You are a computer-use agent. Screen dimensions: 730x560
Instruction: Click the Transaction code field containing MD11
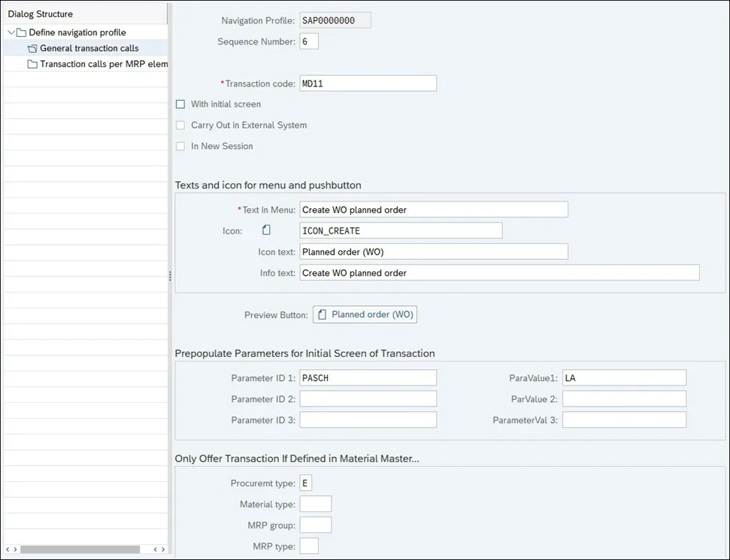click(368, 83)
